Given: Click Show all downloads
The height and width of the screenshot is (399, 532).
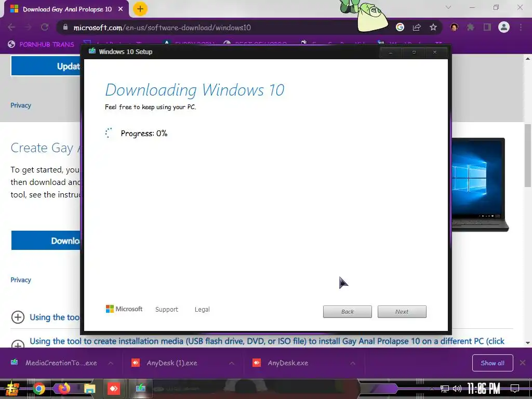Looking at the screenshot, I should coord(493,363).
